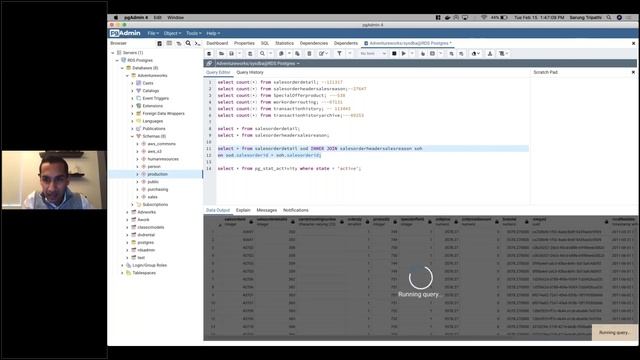Image resolution: width=640 pixels, height=360 pixels.
Task: Switch to the Dependencies tab
Action: click(x=314, y=43)
